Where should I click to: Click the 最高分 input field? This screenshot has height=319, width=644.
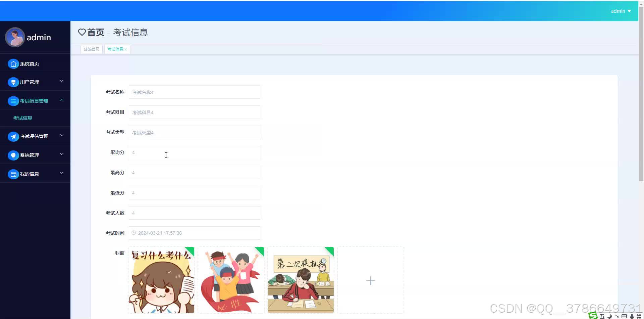point(195,173)
